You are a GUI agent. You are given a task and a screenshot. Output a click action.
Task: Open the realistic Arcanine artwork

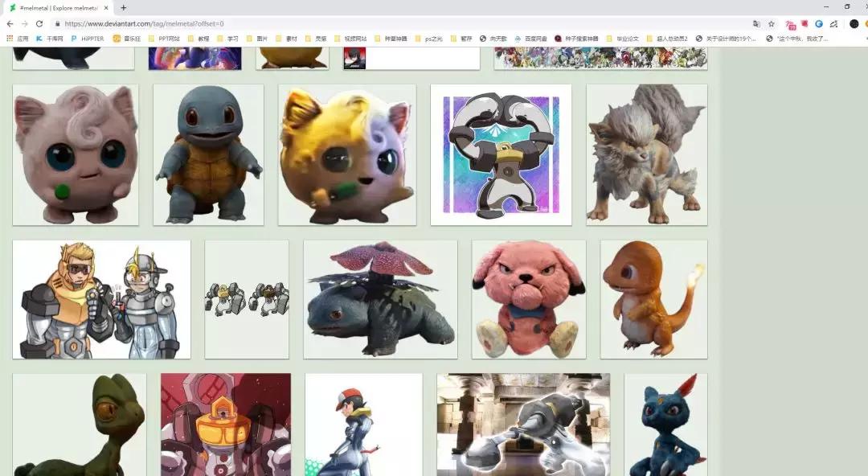[646, 154]
